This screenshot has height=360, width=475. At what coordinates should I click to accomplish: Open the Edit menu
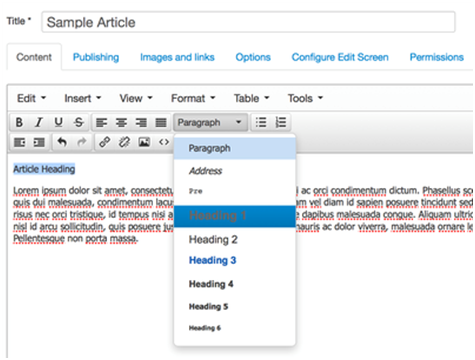(x=31, y=98)
